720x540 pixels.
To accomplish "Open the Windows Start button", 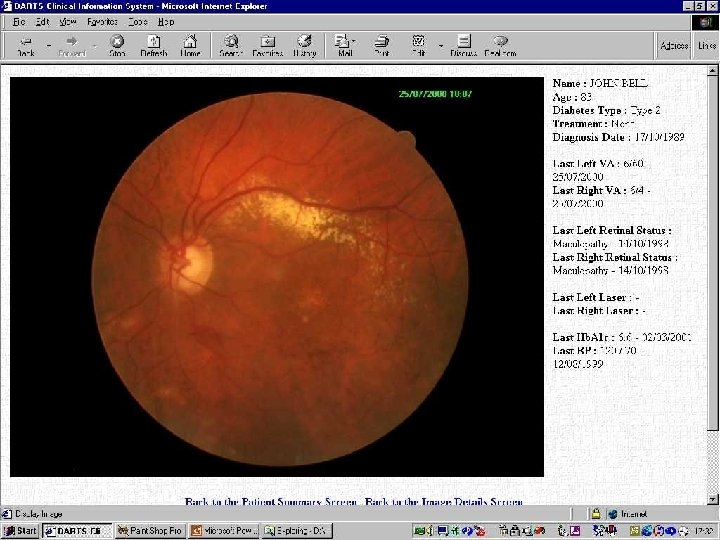I will point(20,531).
